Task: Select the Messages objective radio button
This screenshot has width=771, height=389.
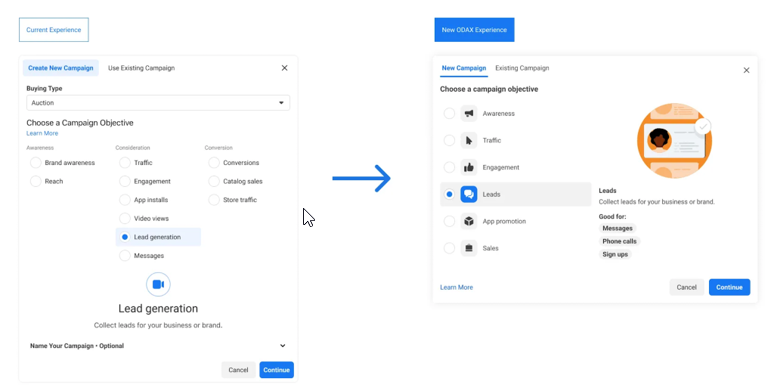Action: coord(125,256)
